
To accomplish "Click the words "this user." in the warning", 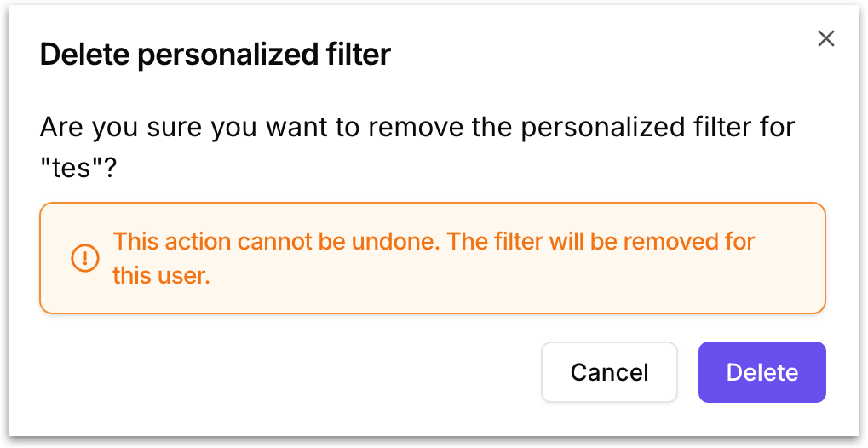I will pyautogui.click(x=161, y=275).
